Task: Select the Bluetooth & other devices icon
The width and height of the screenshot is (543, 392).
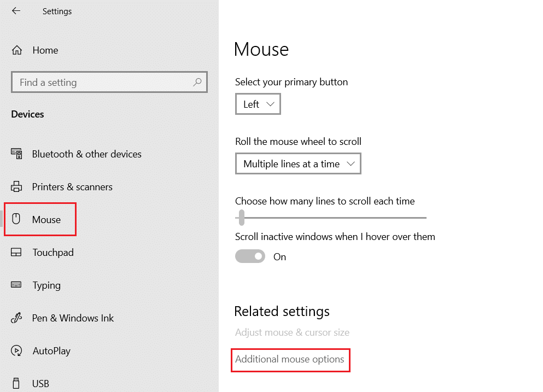Action: [16, 154]
